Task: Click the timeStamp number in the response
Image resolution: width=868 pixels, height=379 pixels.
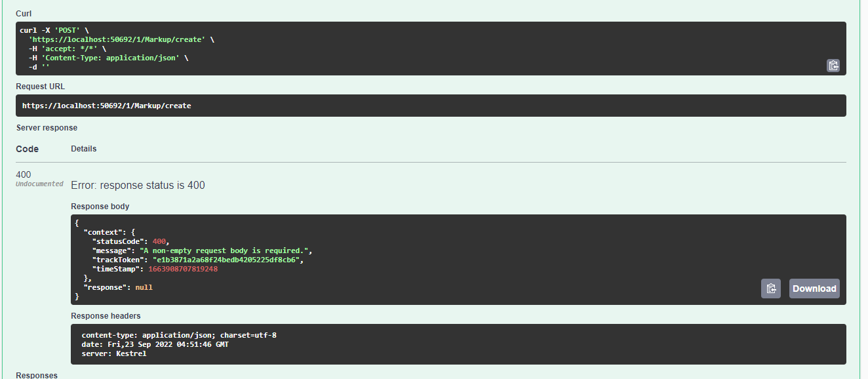Action: [x=183, y=269]
